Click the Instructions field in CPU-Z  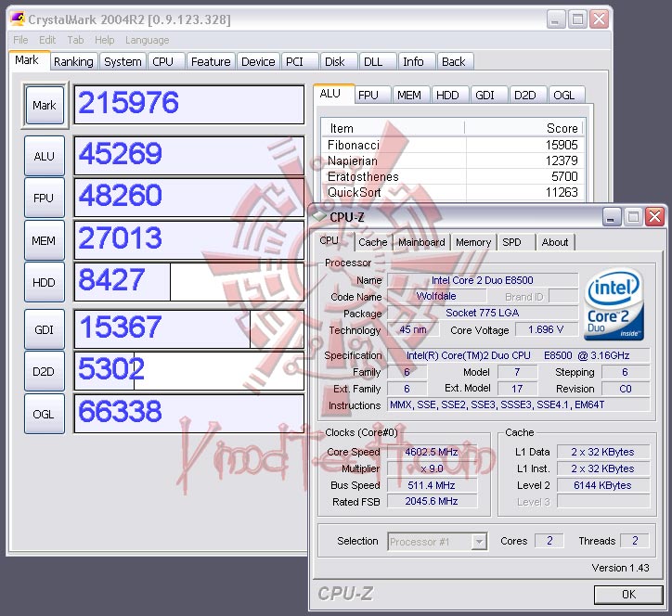(518, 404)
